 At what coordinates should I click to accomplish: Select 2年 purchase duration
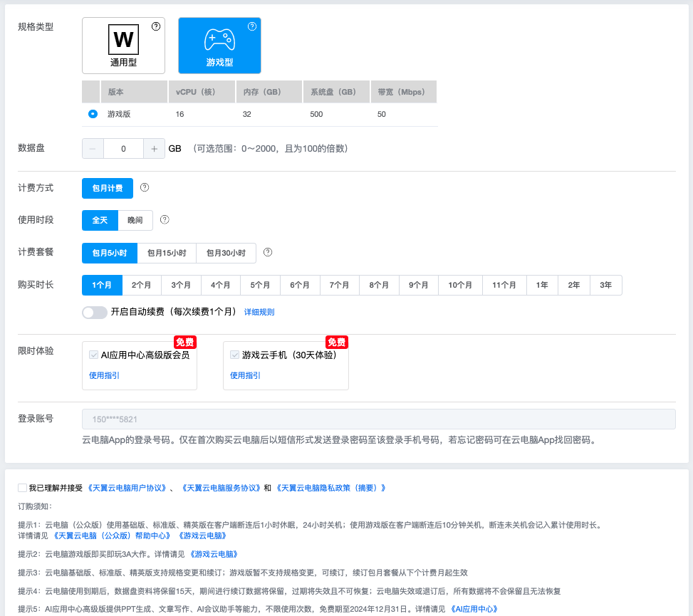pos(574,285)
